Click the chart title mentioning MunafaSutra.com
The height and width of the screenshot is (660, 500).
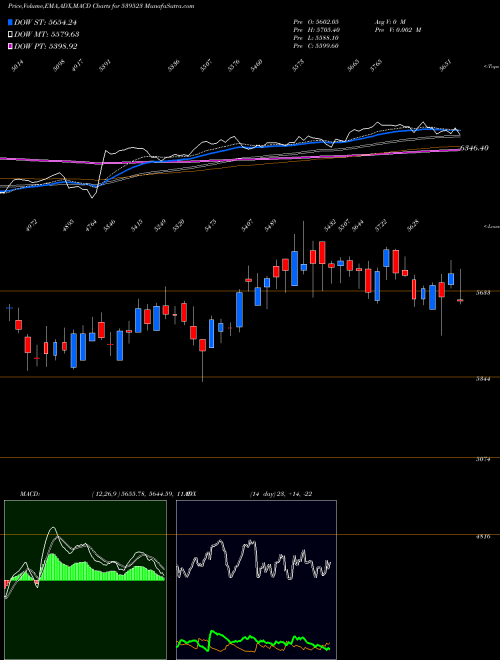(x=101, y=7)
